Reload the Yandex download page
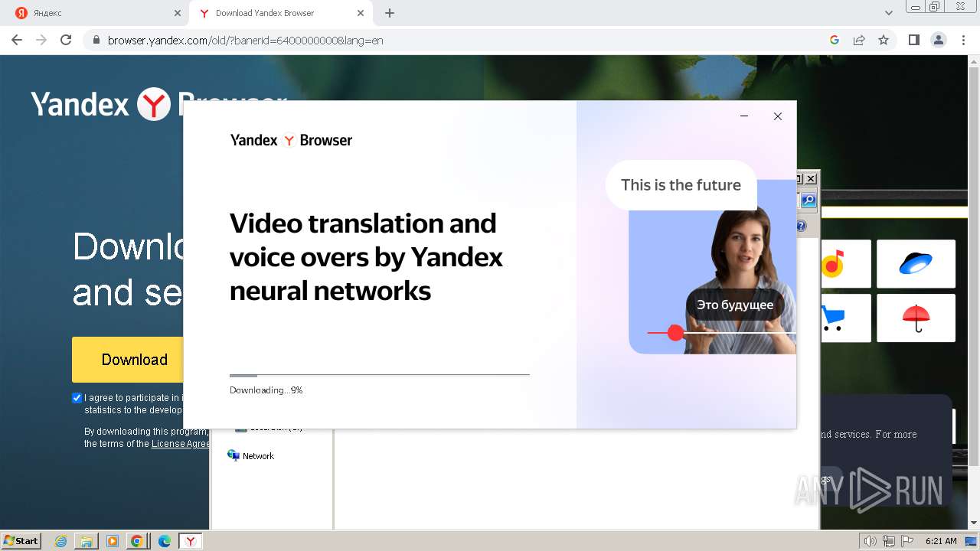 tap(66, 40)
